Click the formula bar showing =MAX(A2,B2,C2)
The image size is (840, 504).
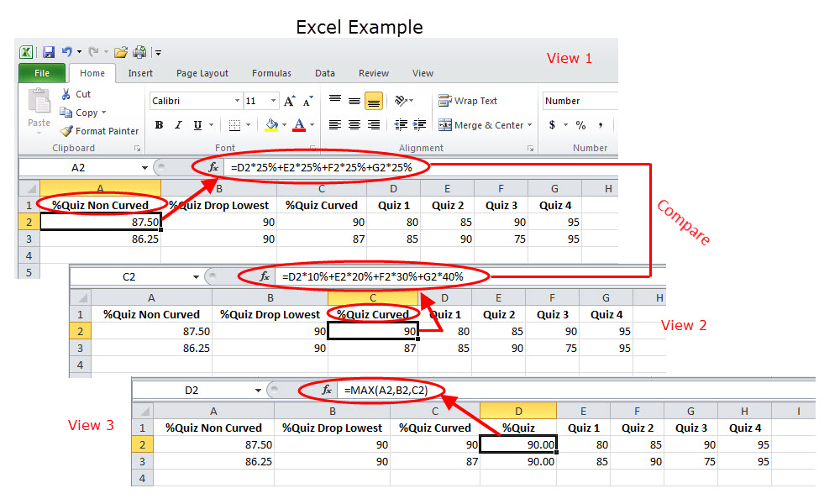tap(578, 391)
